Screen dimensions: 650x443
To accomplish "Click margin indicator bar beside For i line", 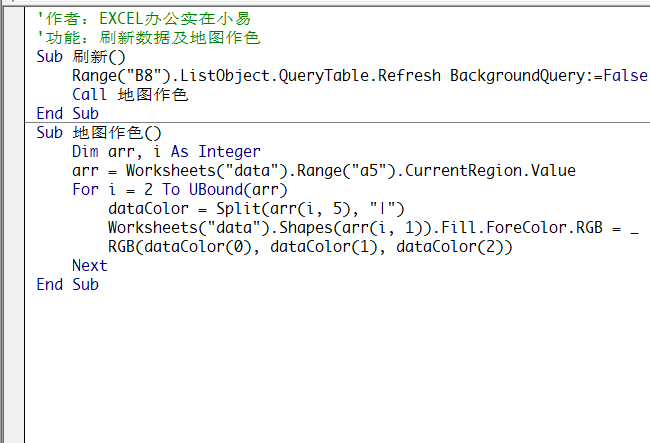I will [14, 190].
